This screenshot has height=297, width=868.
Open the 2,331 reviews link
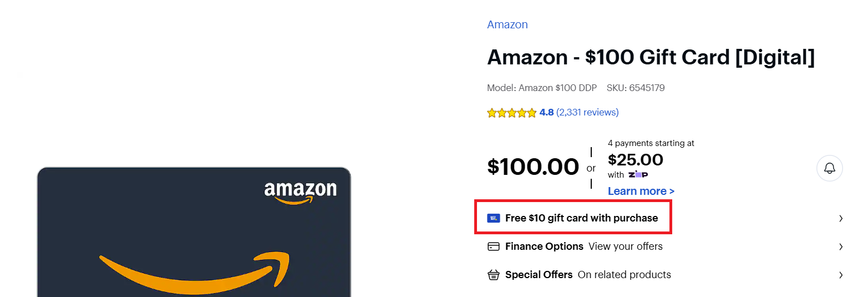coord(587,113)
